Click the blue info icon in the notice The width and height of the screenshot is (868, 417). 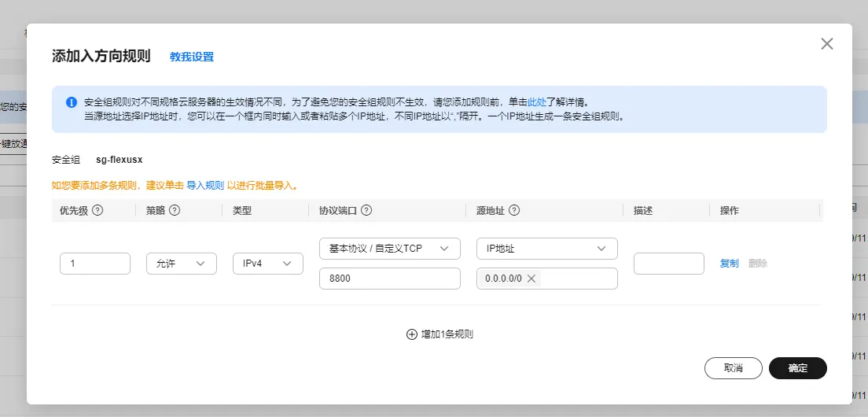(72, 102)
